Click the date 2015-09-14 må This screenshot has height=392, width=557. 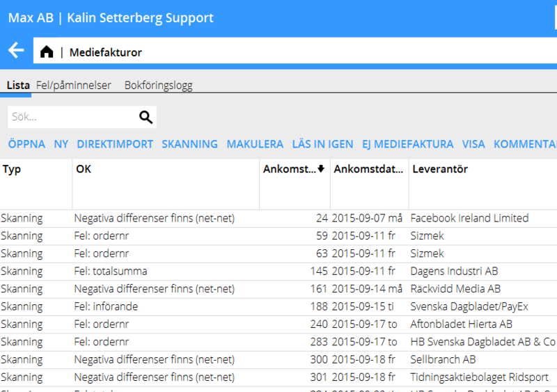[367, 288]
